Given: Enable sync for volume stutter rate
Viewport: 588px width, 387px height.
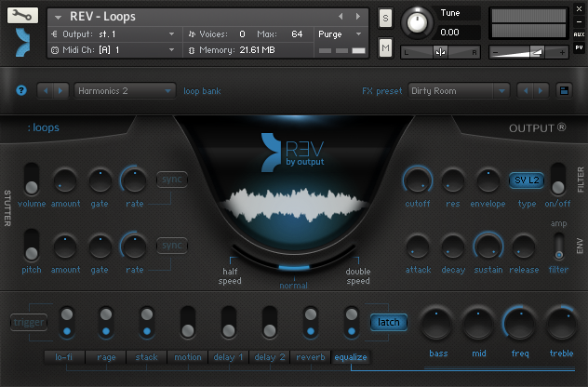Looking at the screenshot, I should pos(172,180).
